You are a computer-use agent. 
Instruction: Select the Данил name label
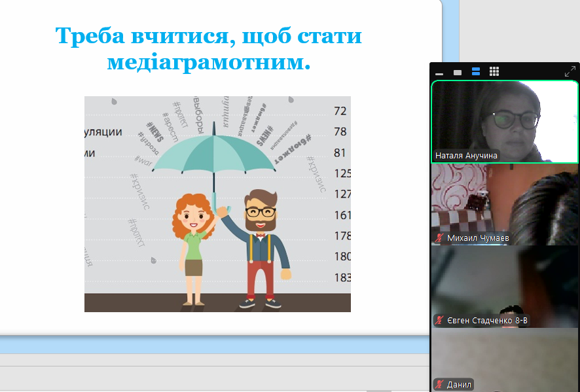pos(459,385)
